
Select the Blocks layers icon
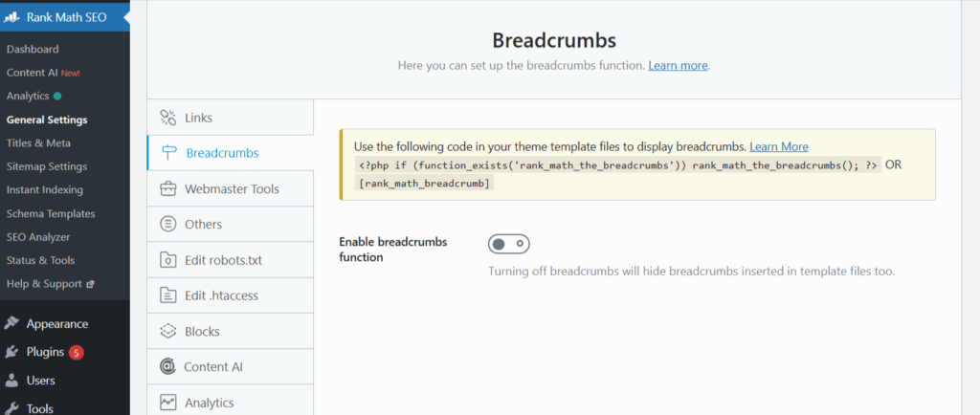point(168,332)
